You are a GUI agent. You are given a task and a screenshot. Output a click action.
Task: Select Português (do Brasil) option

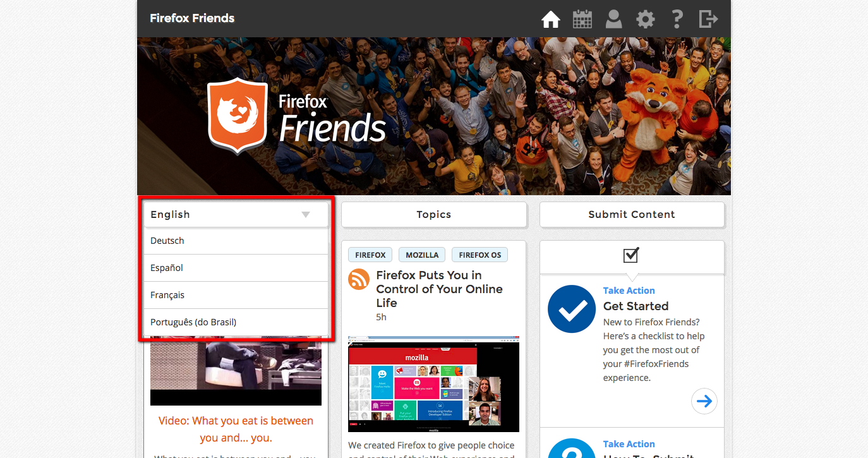pos(236,322)
